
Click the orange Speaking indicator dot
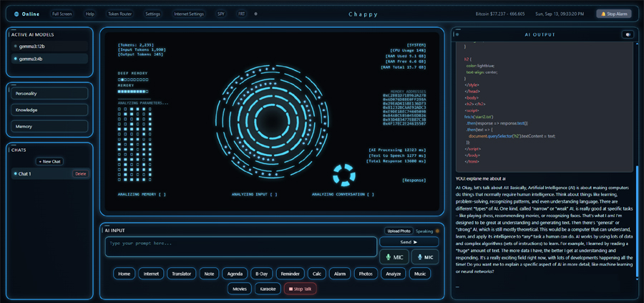click(x=437, y=231)
